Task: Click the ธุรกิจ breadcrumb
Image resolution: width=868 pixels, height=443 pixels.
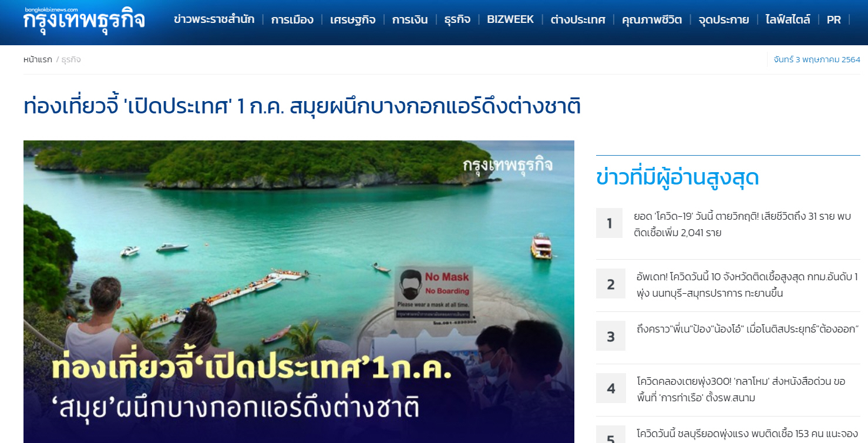Action: 71,59
